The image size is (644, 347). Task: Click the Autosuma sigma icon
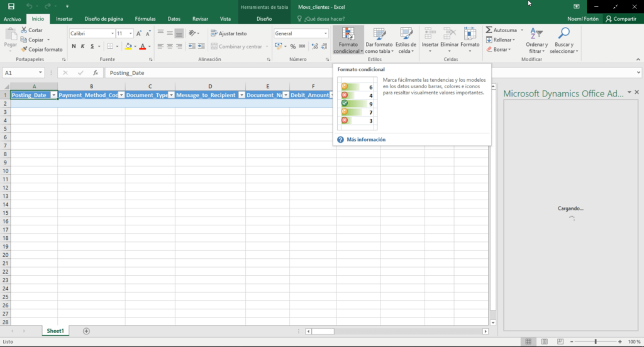(489, 30)
